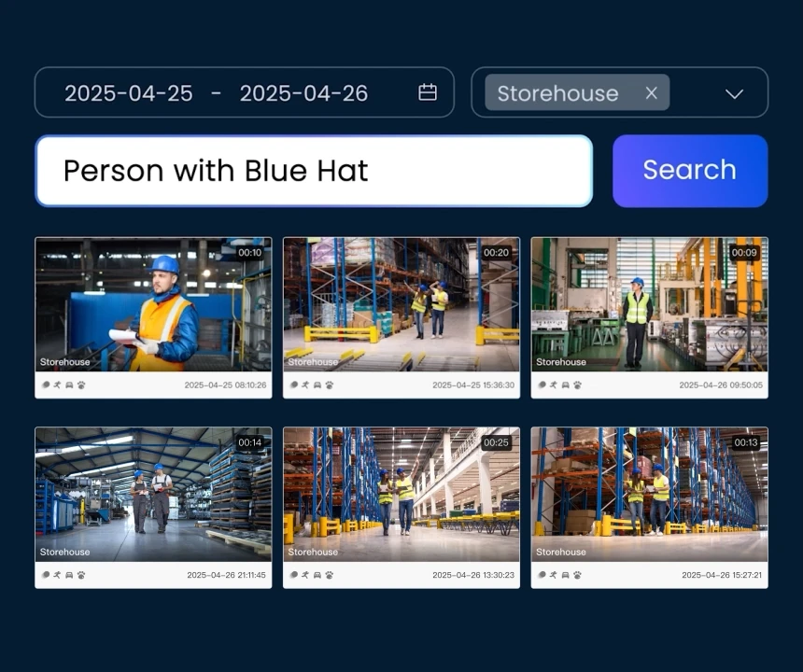Click the 00:20 duration badge

point(496,252)
